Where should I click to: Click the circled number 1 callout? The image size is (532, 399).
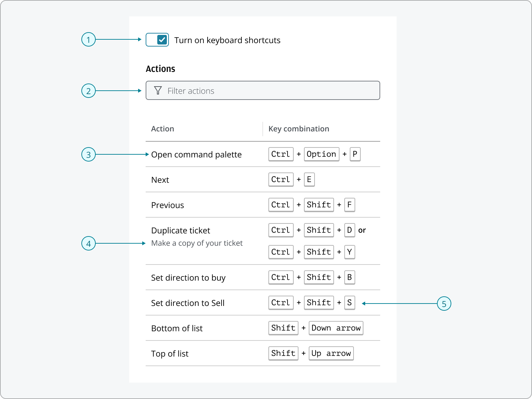pos(88,40)
